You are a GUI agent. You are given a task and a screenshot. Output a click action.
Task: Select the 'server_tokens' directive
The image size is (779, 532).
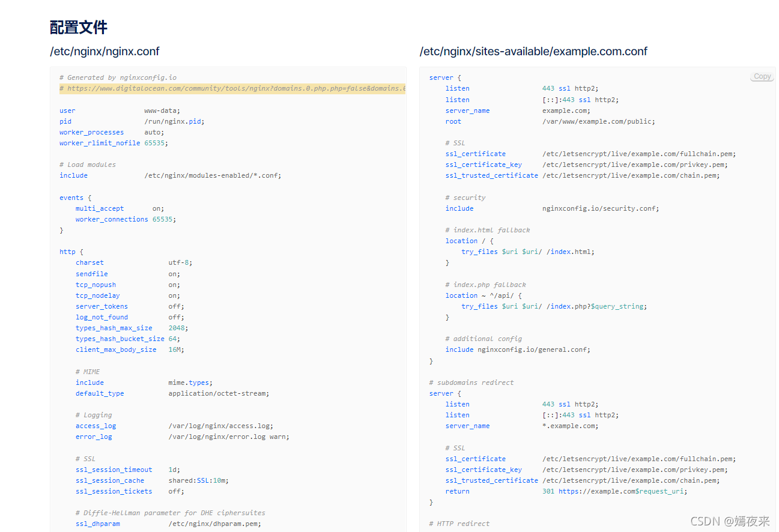[x=102, y=306]
